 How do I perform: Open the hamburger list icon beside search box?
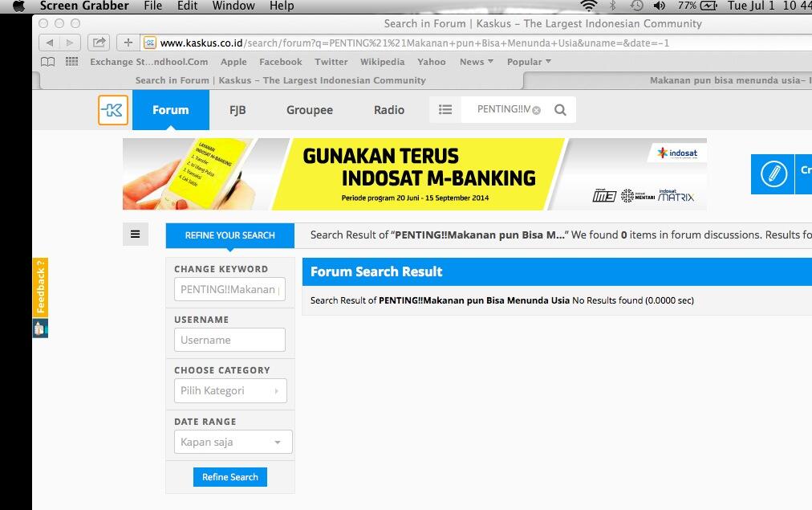(x=445, y=110)
